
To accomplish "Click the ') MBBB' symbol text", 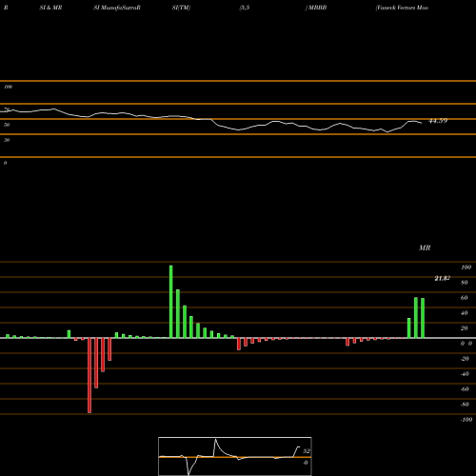I will (316, 8).
